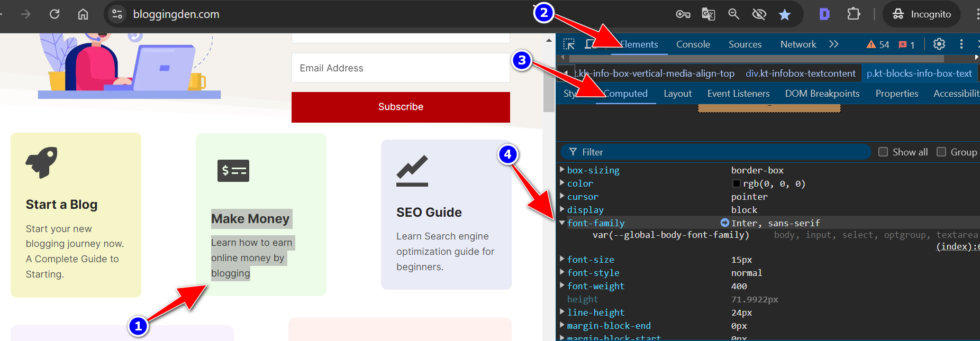Viewport: 980px width, 341px height.
Task: Expand the color property
Action: click(562, 183)
